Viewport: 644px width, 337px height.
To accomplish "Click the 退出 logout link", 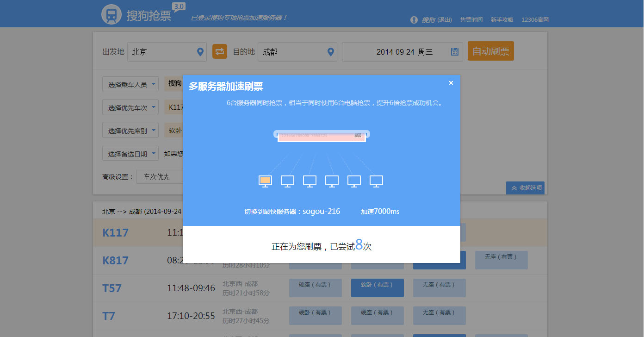I will point(445,20).
